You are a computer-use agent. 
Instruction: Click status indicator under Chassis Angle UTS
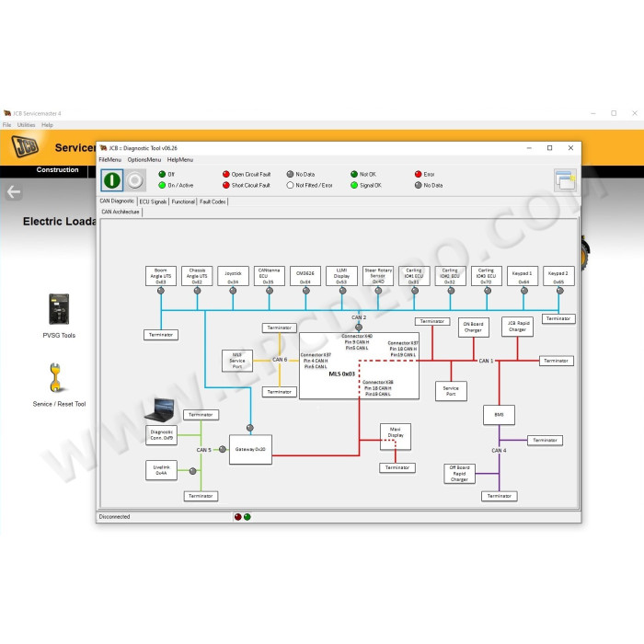[x=197, y=291]
